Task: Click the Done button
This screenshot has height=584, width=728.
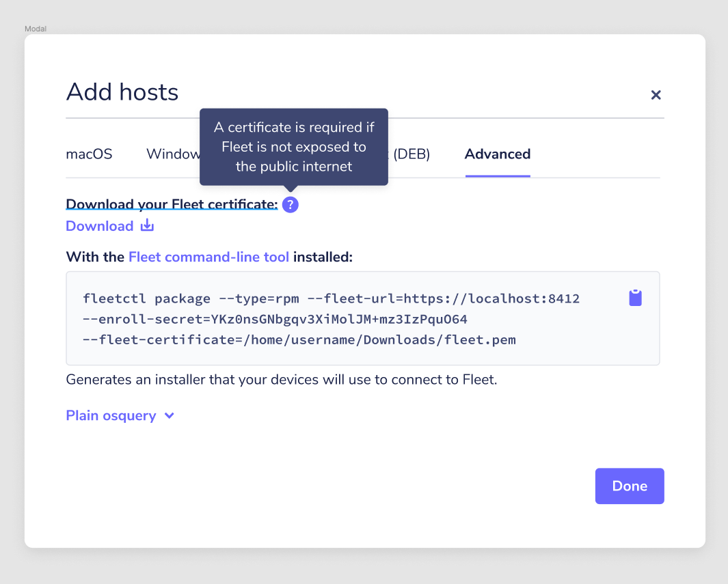Action: (x=629, y=486)
